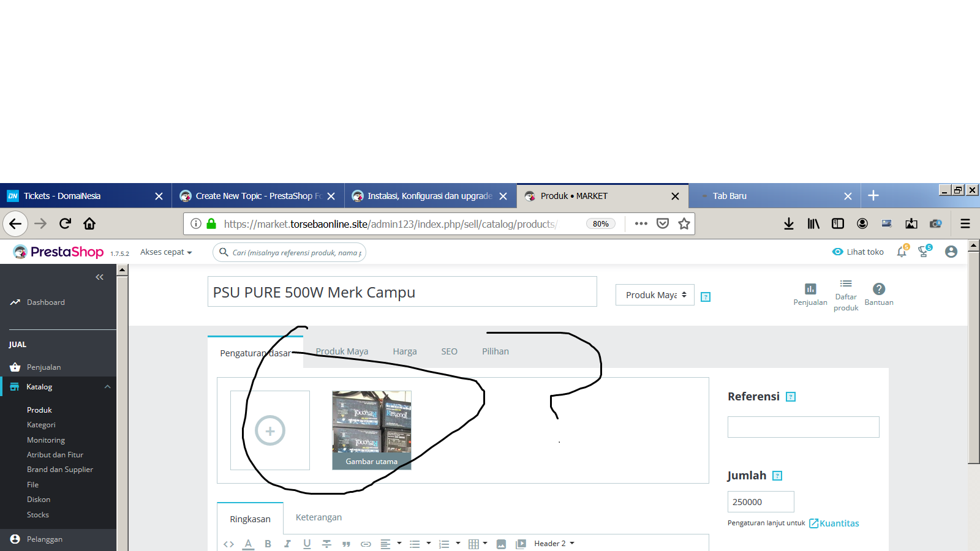Switch to the SEO tab
The image size is (980, 551).
click(449, 351)
